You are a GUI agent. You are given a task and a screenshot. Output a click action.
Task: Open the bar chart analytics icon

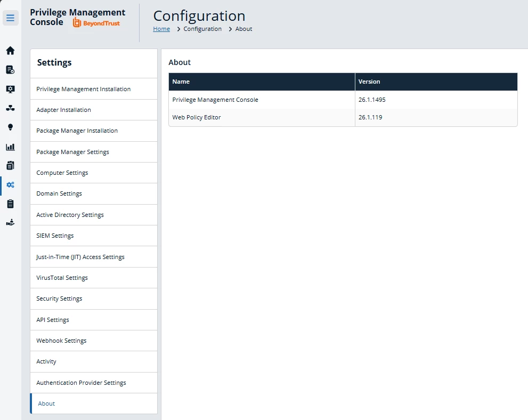click(11, 147)
